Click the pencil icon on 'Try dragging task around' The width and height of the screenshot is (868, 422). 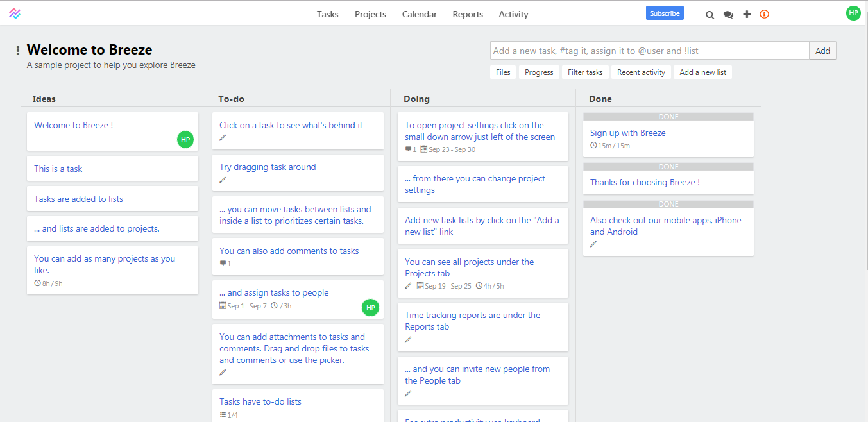(223, 181)
